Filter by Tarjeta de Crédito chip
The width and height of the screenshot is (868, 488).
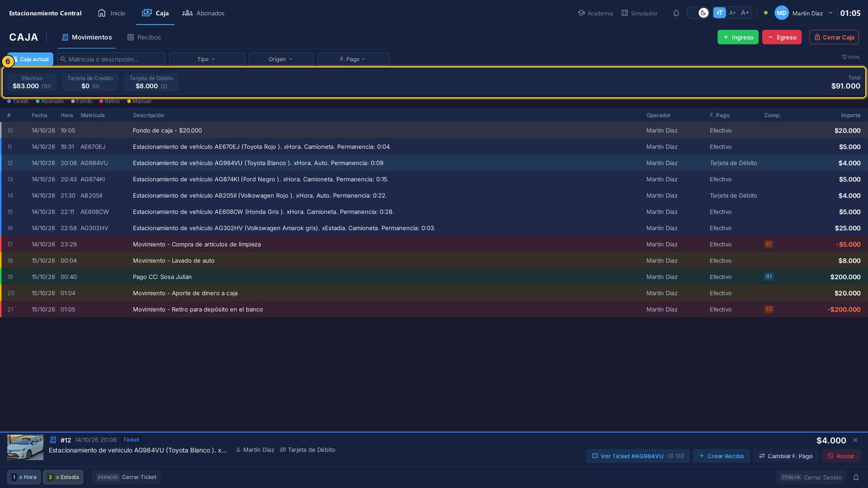90,82
